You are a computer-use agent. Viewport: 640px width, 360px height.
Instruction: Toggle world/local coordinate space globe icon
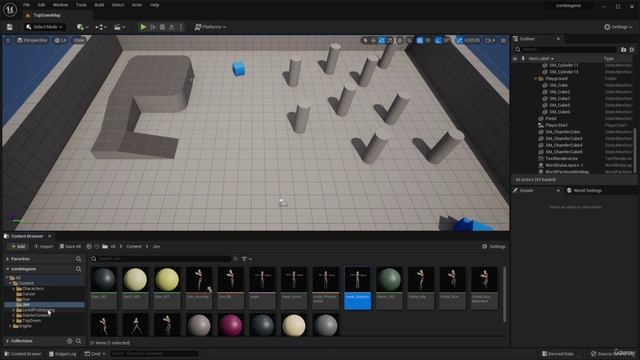coord(400,40)
